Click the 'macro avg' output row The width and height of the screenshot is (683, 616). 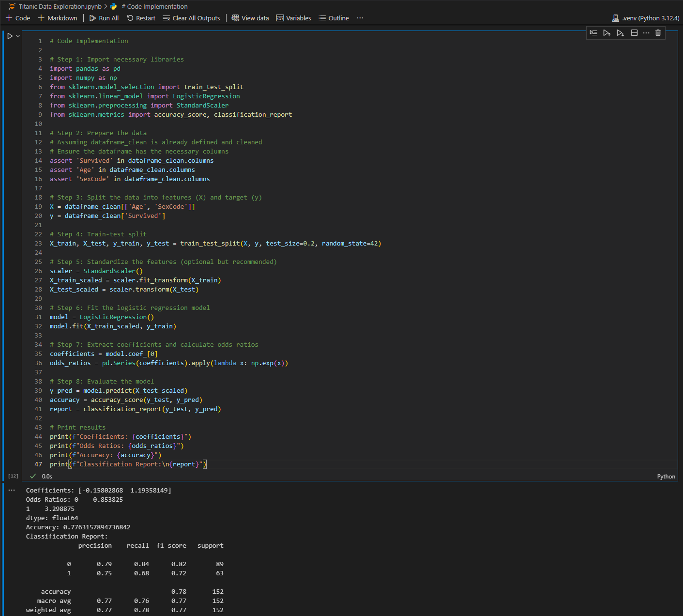(x=130, y=601)
